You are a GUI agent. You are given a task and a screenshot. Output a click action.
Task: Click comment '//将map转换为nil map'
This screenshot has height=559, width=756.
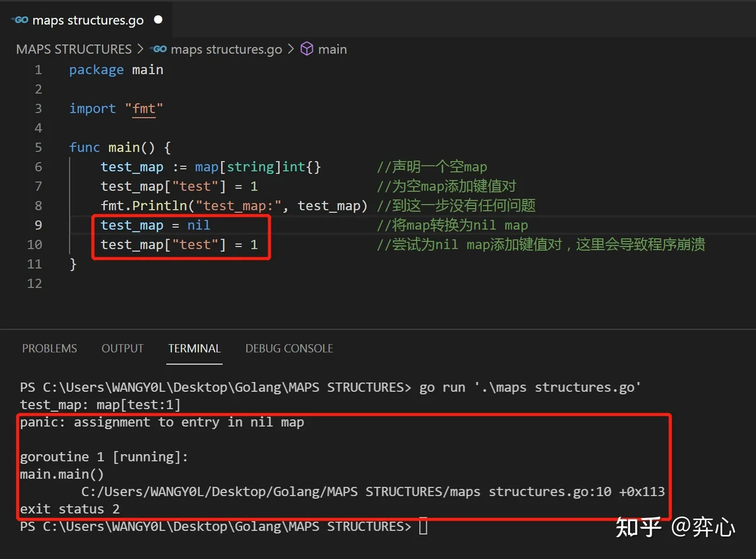[x=452, y=225]
